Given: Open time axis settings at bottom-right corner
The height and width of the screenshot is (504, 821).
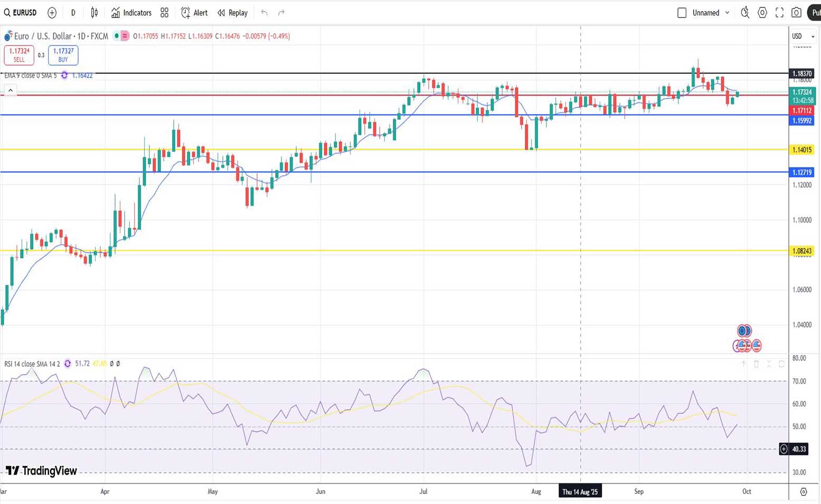Looking at the screenshot, I should (x=803, y=492).
